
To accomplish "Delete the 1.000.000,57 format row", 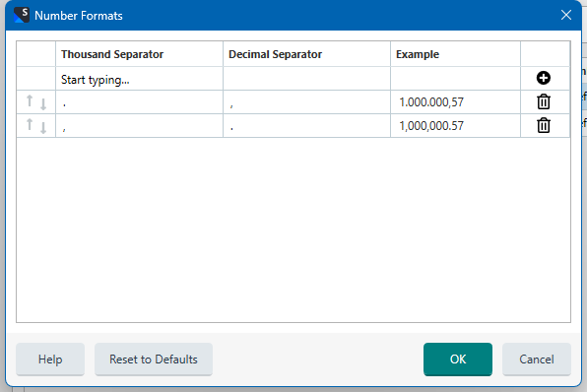I will coord(544,101).
